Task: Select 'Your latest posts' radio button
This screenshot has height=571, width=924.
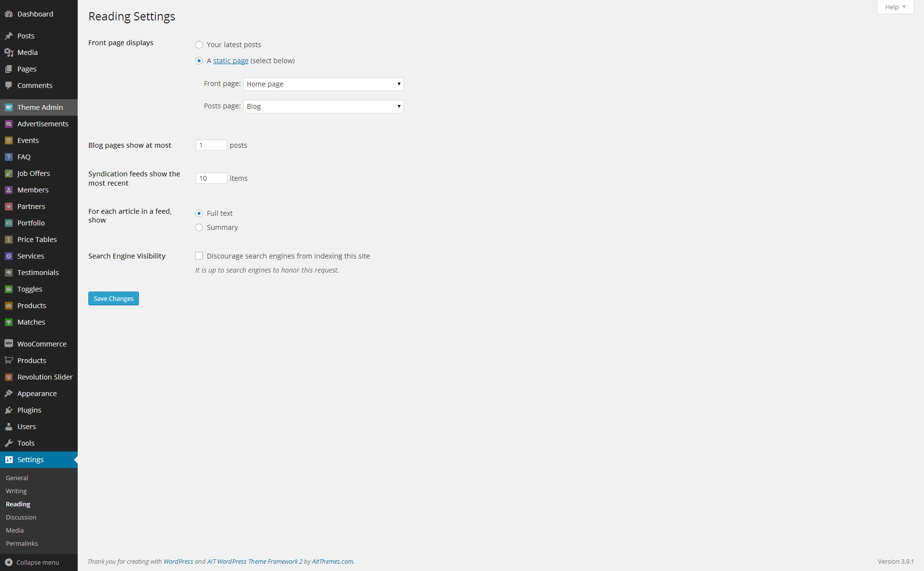Action: pos(199,45)
